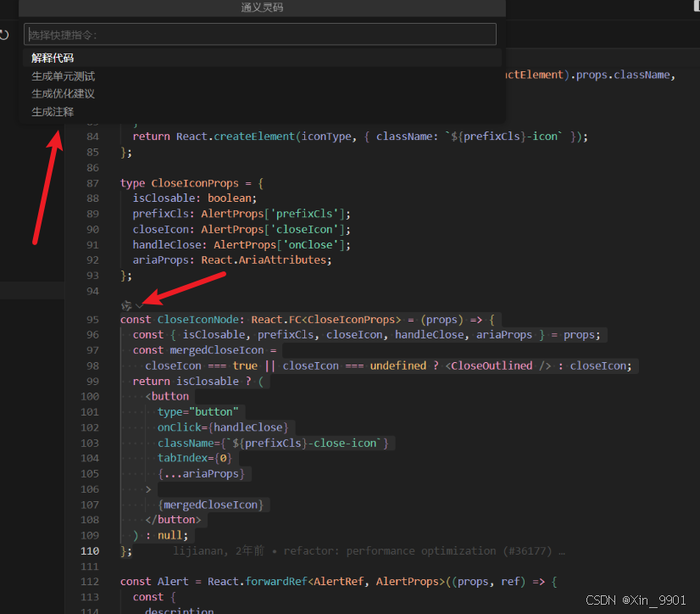Click 'isClosable: boolean' on line 88
700x614 pixels.
click(x=194, y=198)
